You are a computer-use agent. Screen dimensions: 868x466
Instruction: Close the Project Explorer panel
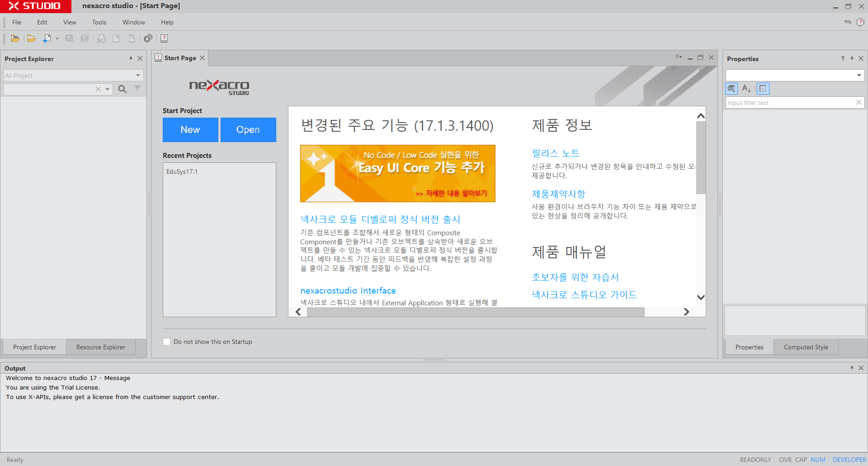[x=140, y=58]
